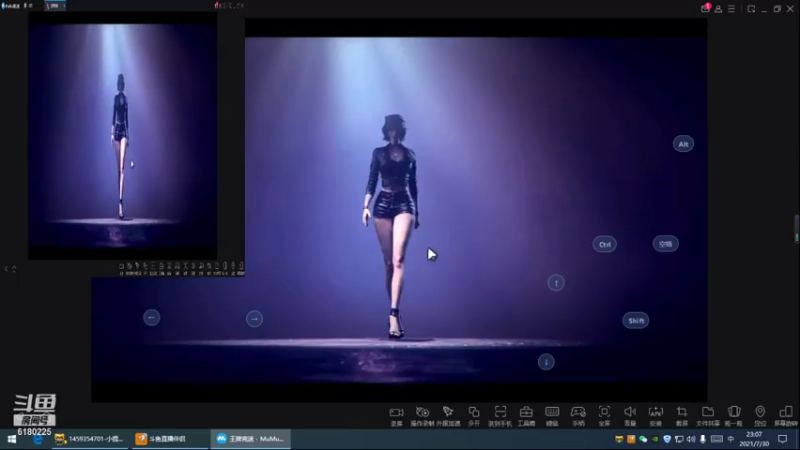Screen dimensions: 800x450
Task: Click the blue shield security tray icon
Action: pyautogui.click(x=667, y=439)
